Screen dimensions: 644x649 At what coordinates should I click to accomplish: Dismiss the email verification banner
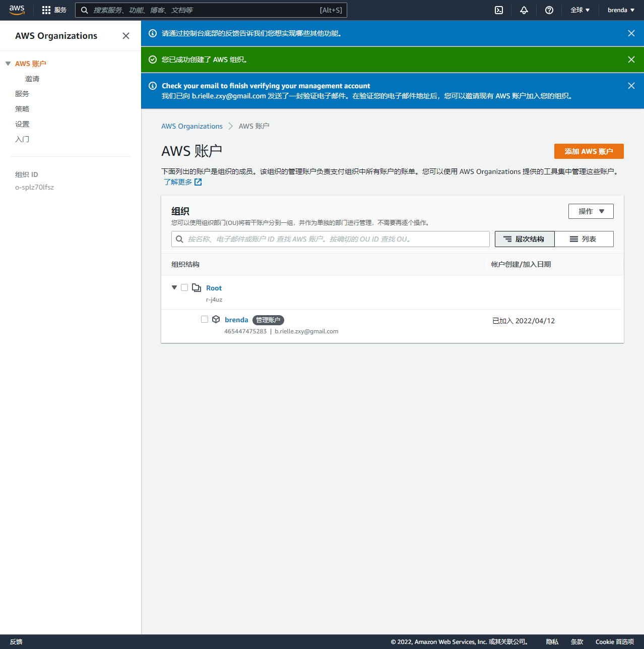(631, 86)
